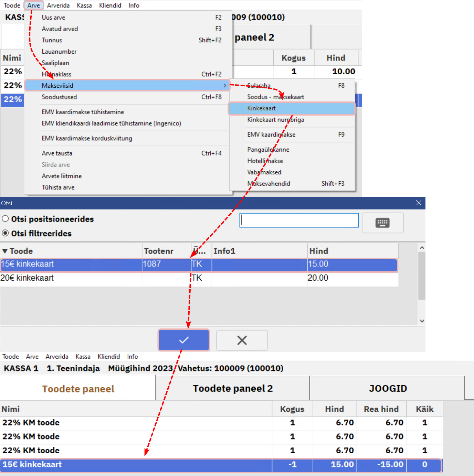This screenshot has width=474, height=476.
Task: Select EMV kaardimakse from submenu
Action: pyautogui.click(x=271, y=134)
